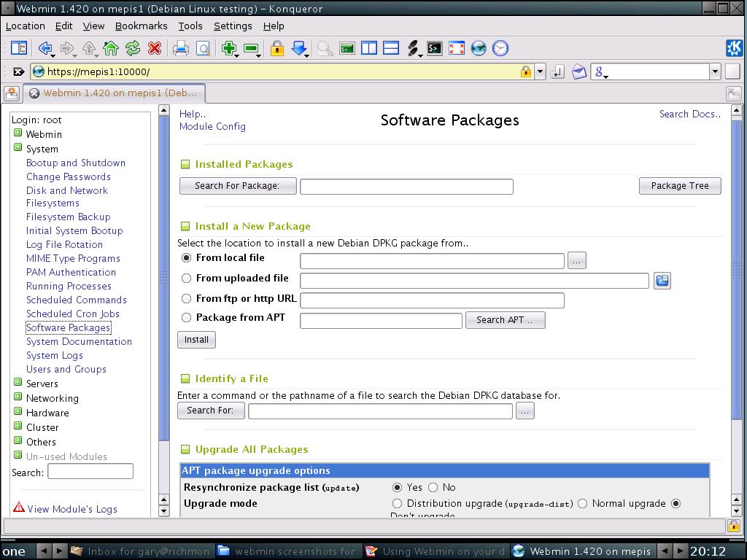747x560 pixels.
Task: Click the Package Tree button
Action: tap(680, 186)
